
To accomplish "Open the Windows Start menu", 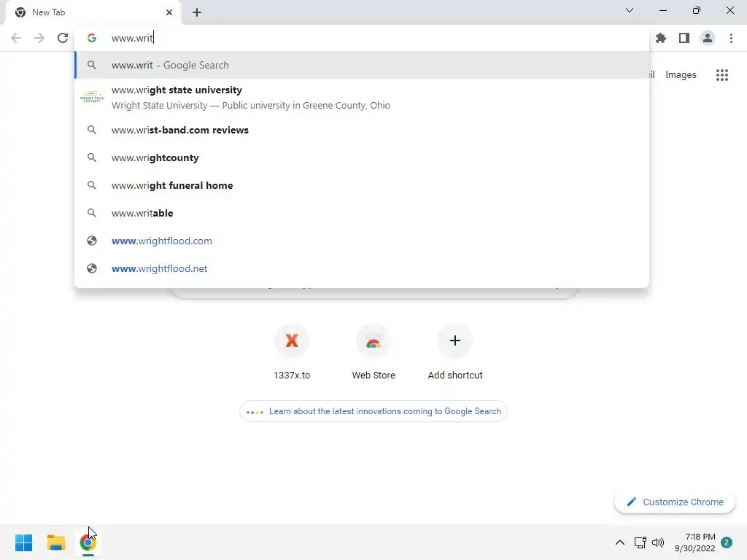I will pos(23,542).
